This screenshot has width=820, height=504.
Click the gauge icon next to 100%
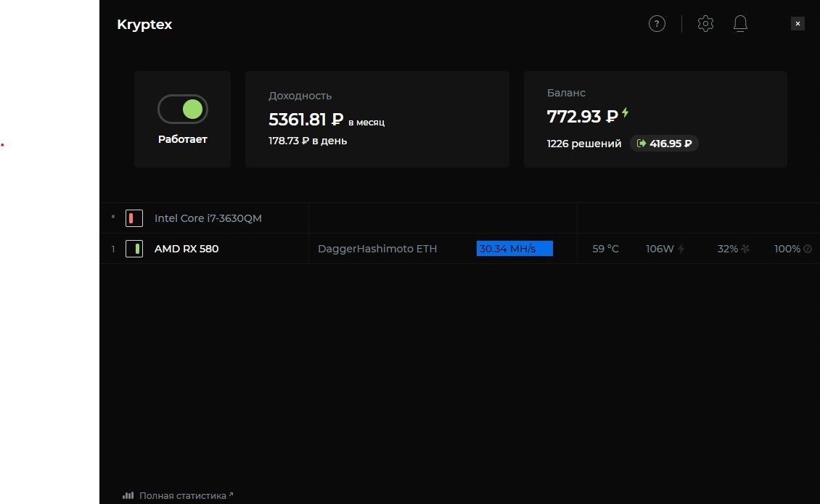808,249
